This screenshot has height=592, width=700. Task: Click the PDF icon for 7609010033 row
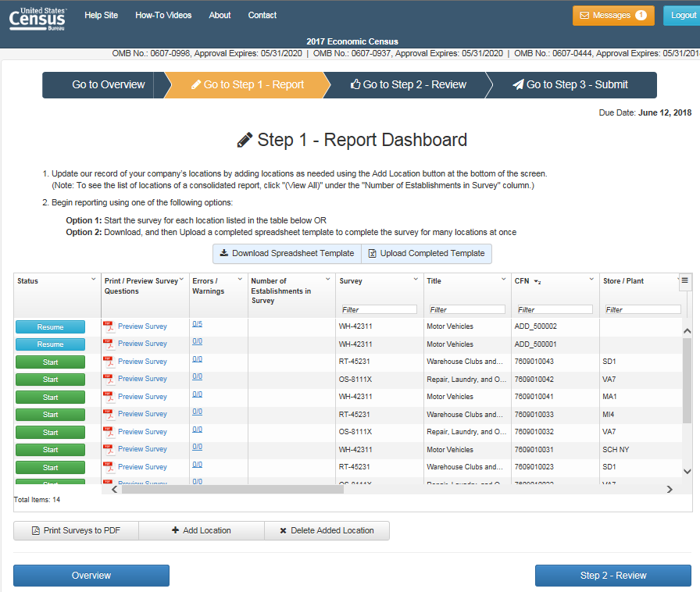tap(109, 414)
